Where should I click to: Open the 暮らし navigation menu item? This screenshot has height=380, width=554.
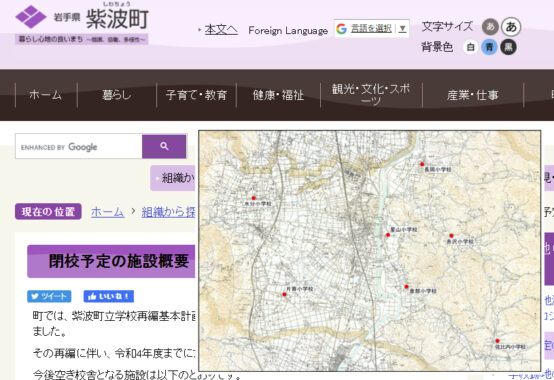117,95
